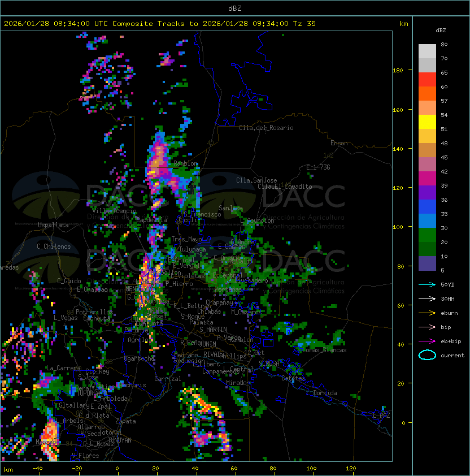Click the Composite Tracks timestamp header text
This screenshot has height=476, width=470.
coord(160,24)
